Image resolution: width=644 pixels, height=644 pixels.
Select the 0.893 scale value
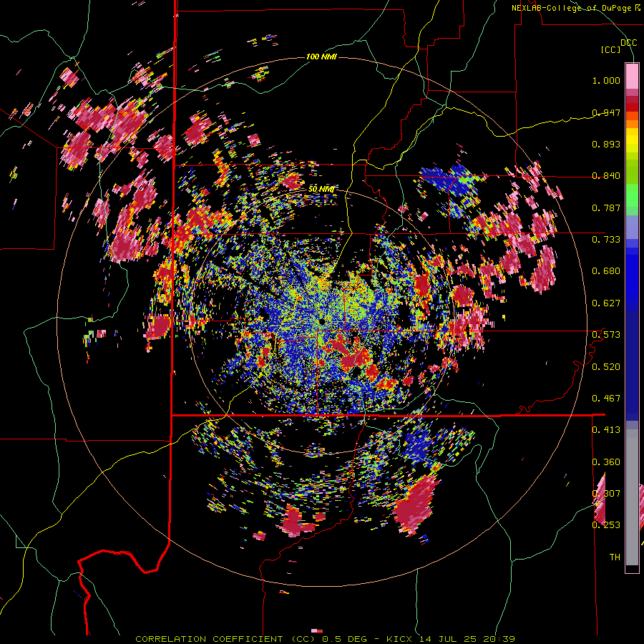(606, 144)
